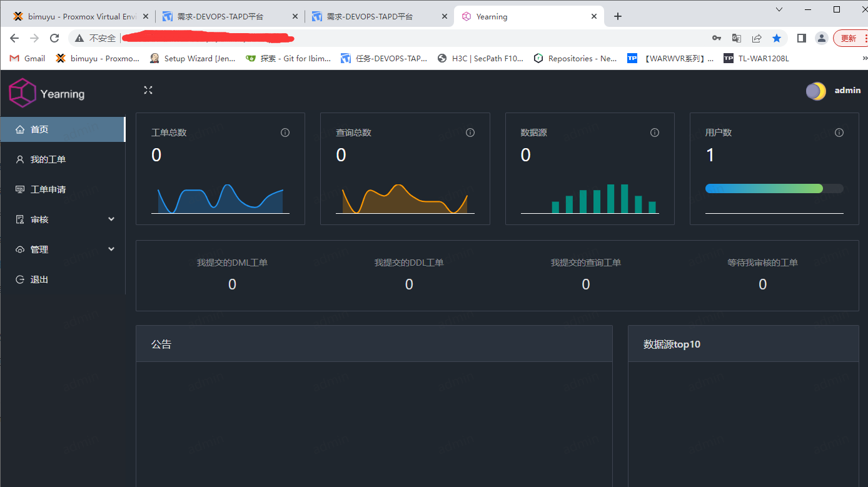Click the cloud icon beside 管理

point(20,249)
